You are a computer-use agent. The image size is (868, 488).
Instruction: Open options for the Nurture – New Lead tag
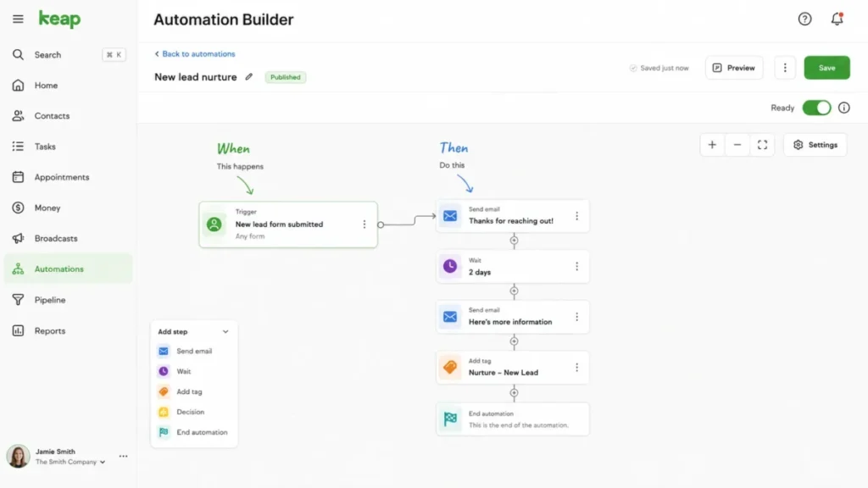(576, 368)
